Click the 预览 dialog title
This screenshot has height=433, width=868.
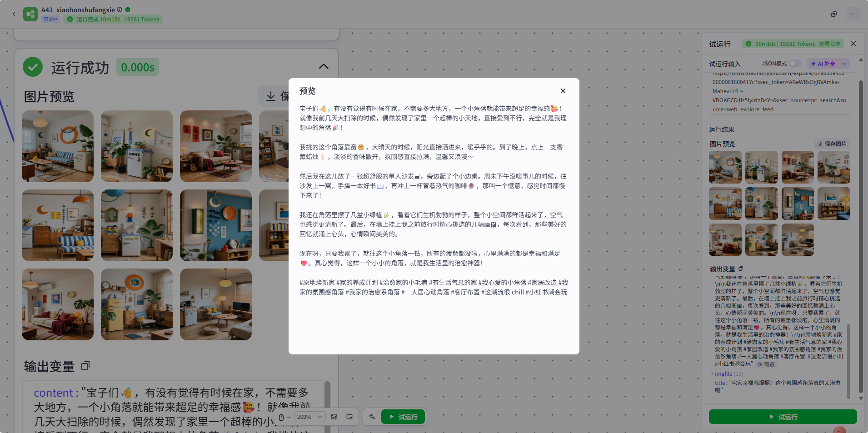tap(307, 91)
